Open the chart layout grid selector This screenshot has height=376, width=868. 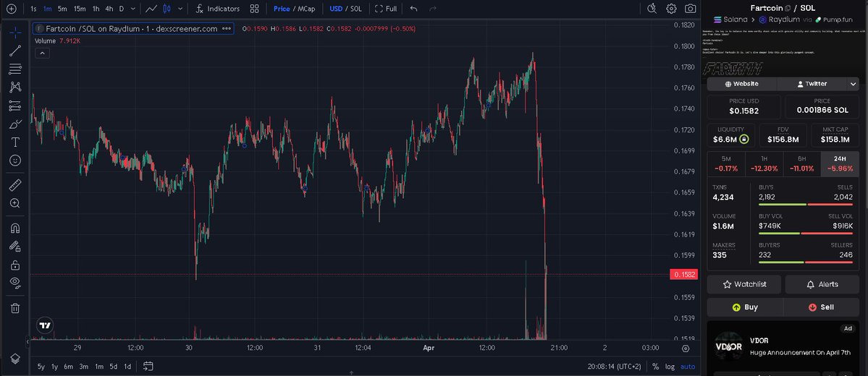(254, 9)
